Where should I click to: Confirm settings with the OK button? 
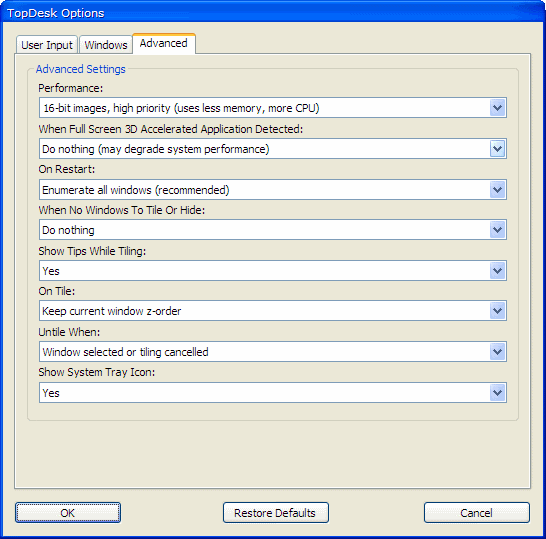(68, 513)
